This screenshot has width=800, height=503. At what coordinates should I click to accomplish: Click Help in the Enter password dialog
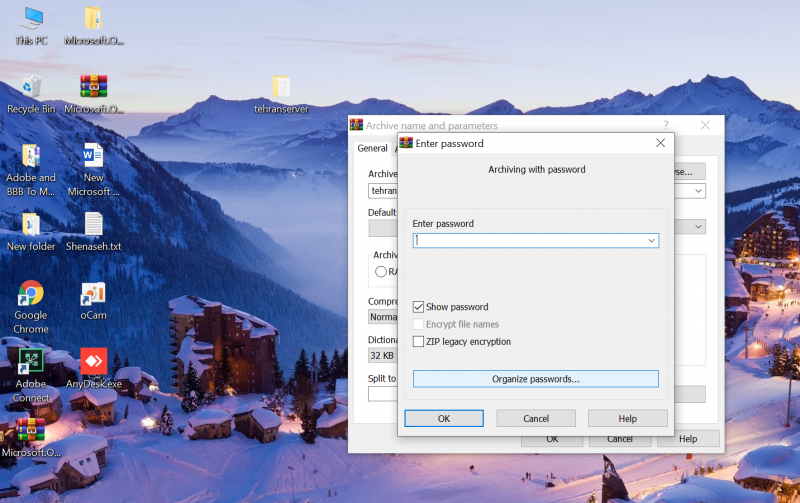pos(627,418)
